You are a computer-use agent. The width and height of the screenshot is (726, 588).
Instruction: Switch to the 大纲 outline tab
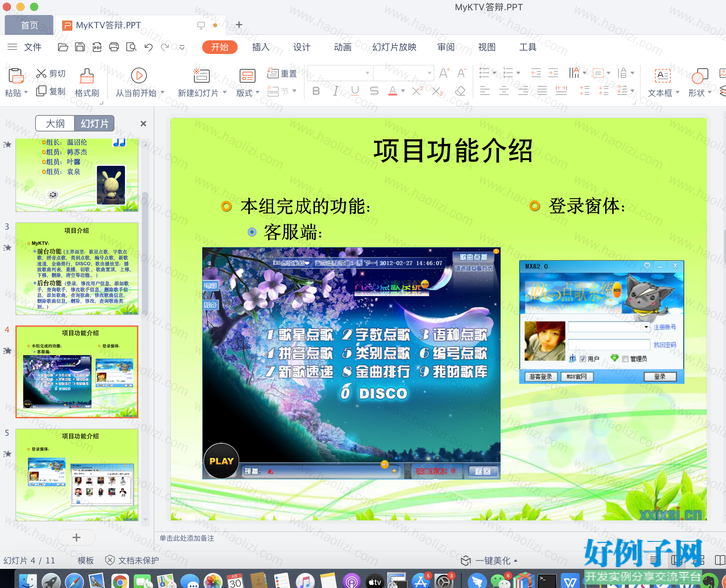click(55, 123)
